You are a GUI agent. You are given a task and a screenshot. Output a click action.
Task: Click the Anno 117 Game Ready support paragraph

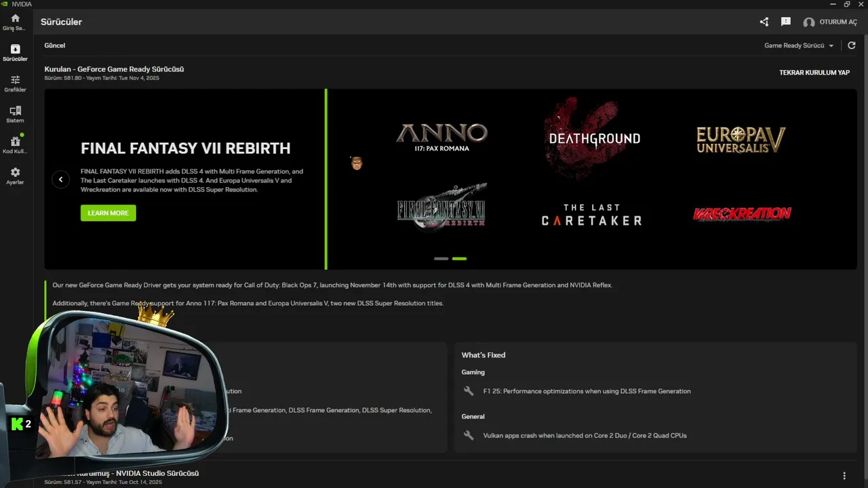(x=248, y=303)
